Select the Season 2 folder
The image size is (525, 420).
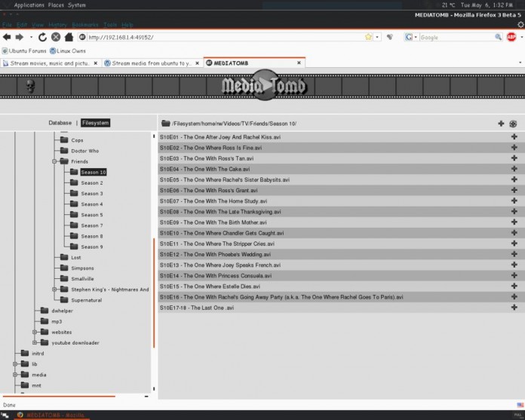(92, 182)
